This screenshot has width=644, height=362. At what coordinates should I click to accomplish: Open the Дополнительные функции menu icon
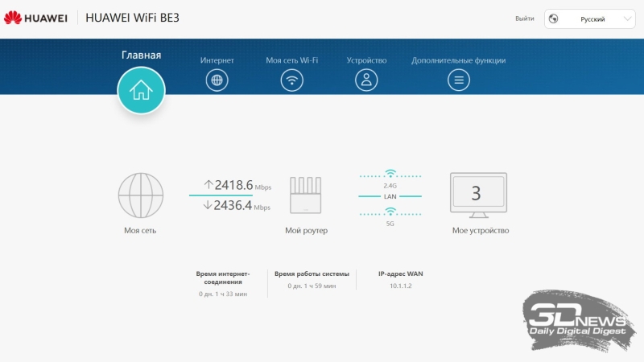point(459,80)
